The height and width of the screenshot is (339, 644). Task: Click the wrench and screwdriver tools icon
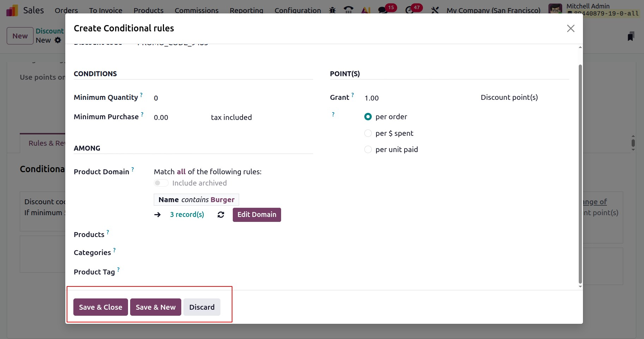(x=435, y=10)
